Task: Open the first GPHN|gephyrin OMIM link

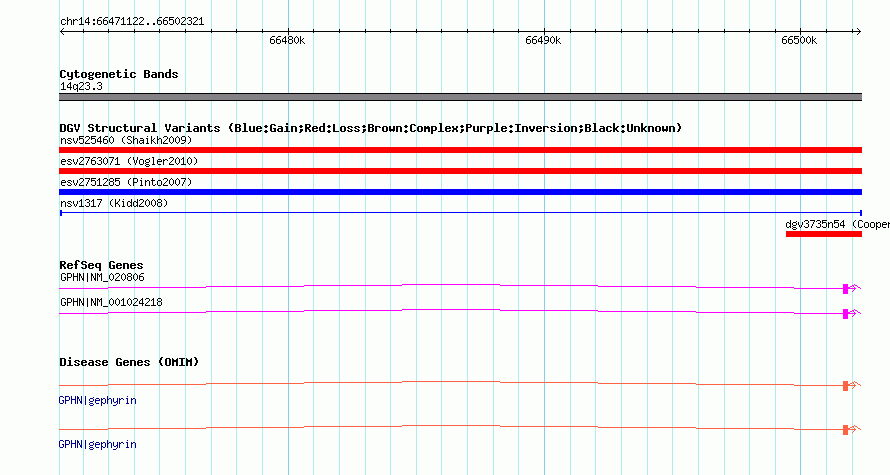Action: [x=98, y=401]
